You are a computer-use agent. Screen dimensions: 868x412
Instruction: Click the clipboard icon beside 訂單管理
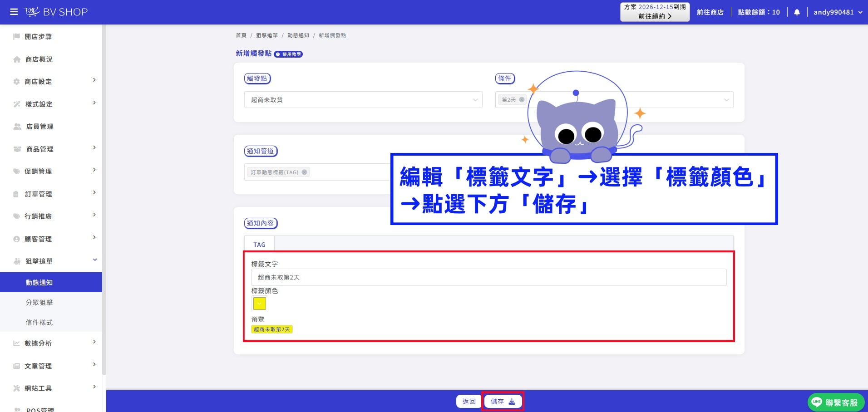[x=16, y=194]
